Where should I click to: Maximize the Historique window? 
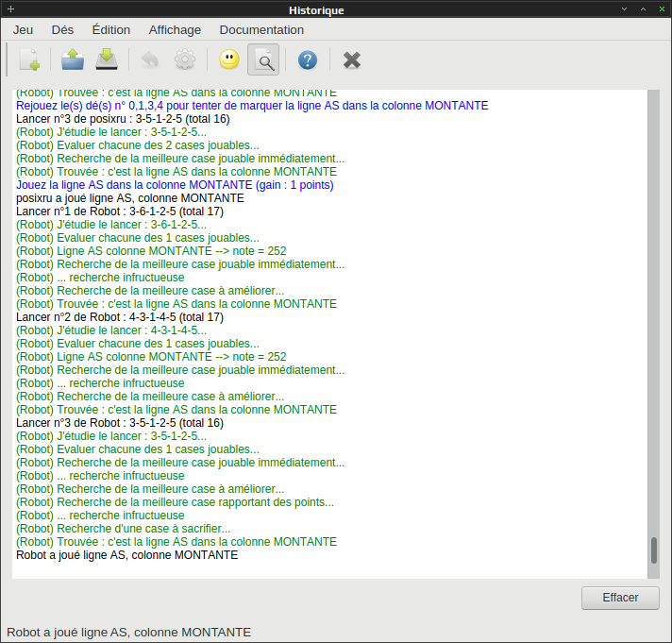point(644,9)
